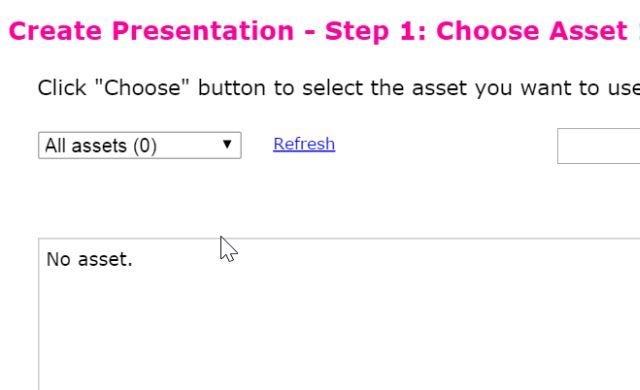Screen dimensions: 640x390
Task: Click the Refresh link
Action: [x=304, y=144]
